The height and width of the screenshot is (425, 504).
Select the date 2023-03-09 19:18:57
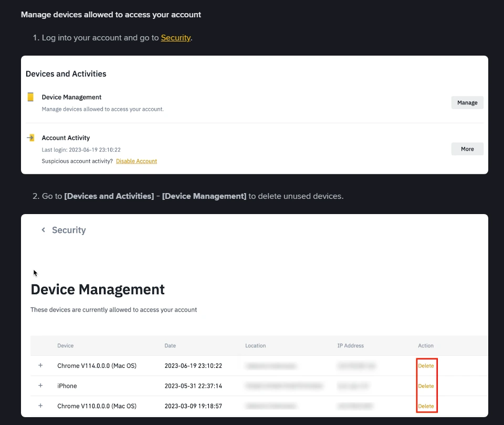pyautogui.click(x=193, y=406)
